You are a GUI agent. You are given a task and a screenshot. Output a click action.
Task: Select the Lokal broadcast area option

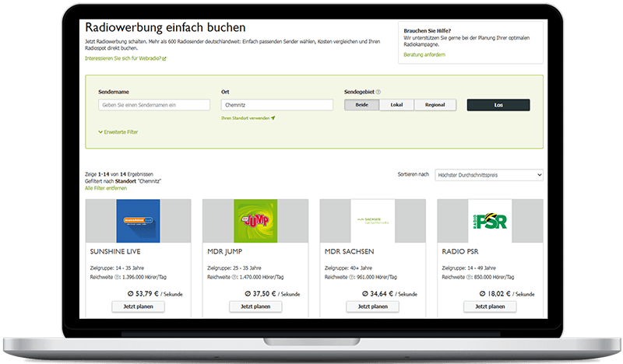tap(396, 105)
